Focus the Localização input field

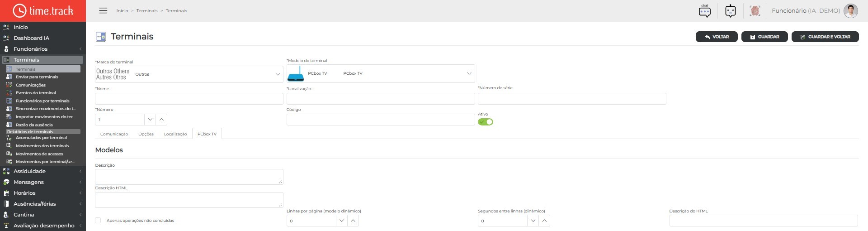(x=381, y=99)
